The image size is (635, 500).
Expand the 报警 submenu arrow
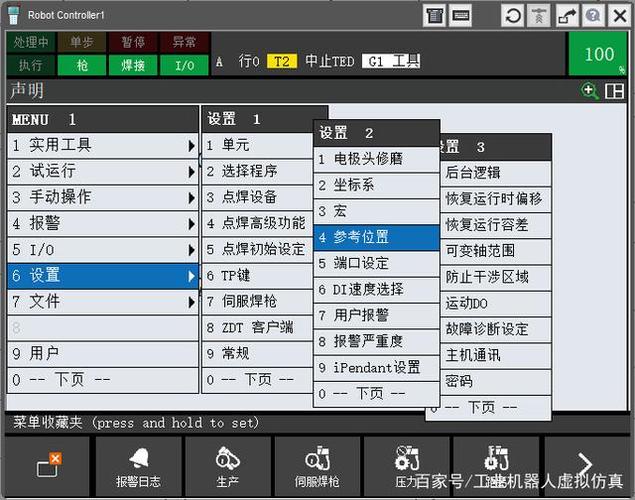(191, 224)
